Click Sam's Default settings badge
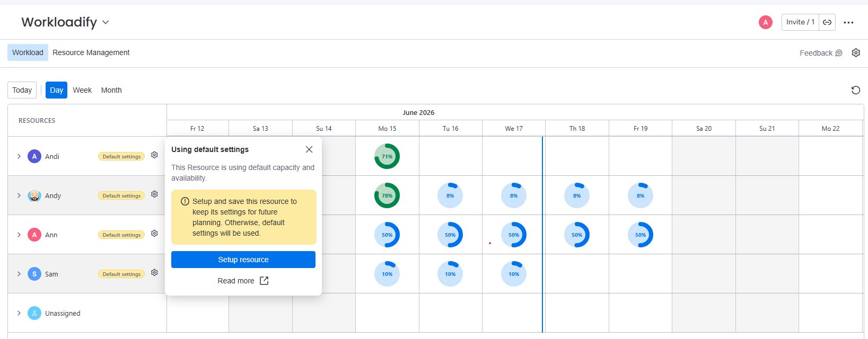The image size is (868, 339). point(121,274)
